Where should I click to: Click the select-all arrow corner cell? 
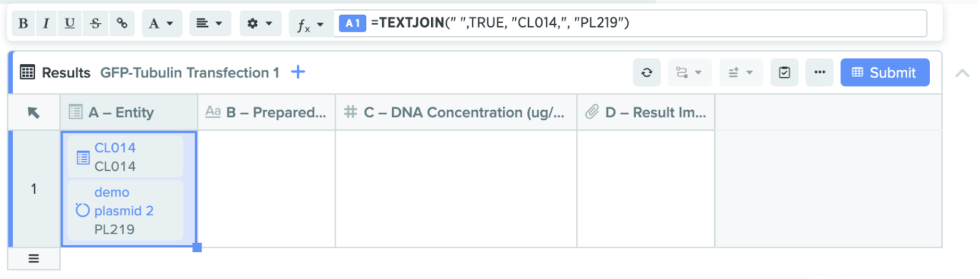click(x=34, y=113)
